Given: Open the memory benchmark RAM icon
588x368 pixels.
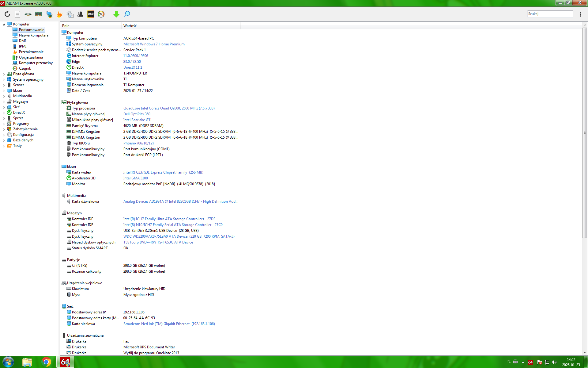Looking at the screenshot, I should point(39,14).
